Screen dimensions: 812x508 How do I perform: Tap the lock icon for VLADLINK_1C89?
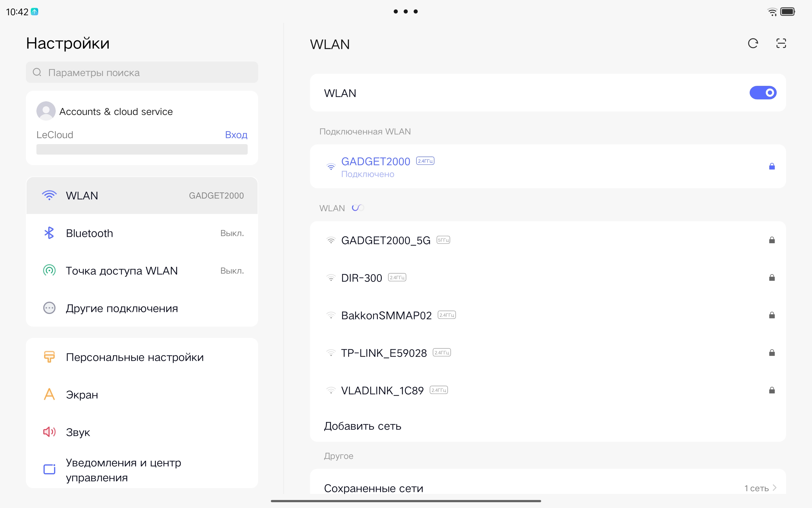[772, 390]
